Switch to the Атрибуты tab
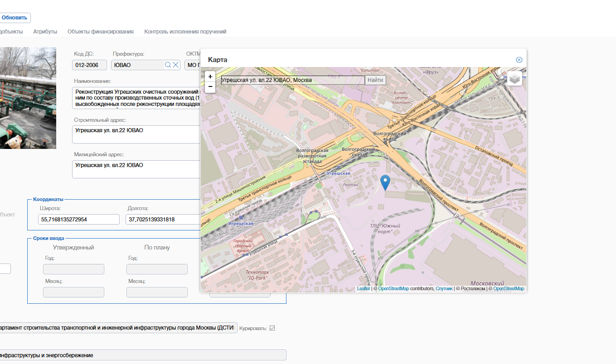616x364 pixels. coord(45,32)
